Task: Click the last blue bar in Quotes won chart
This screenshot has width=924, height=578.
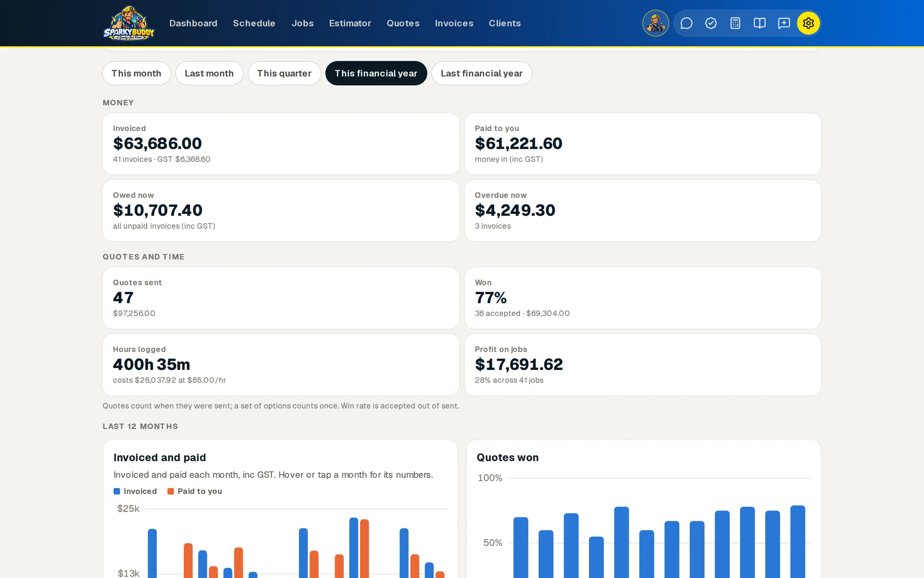Action: [798, 541]
